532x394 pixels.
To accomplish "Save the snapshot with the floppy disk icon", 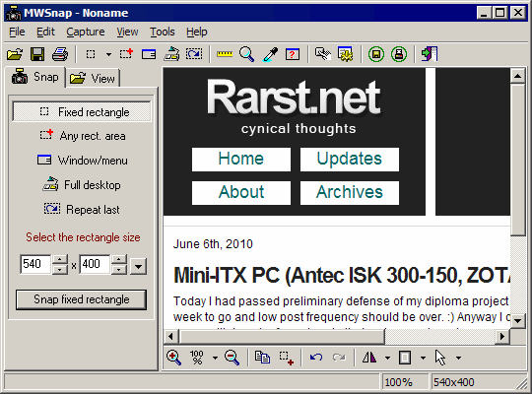I will coord(37,54).
